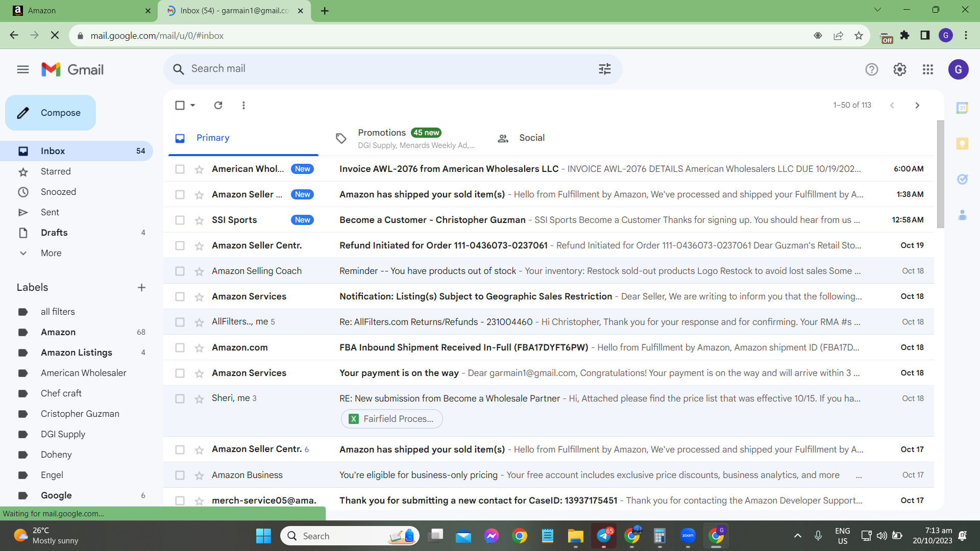The height and width of the screenshot is (551, 980).
Task: Show hidden icons in the system tray
Action: pos(798,536)
